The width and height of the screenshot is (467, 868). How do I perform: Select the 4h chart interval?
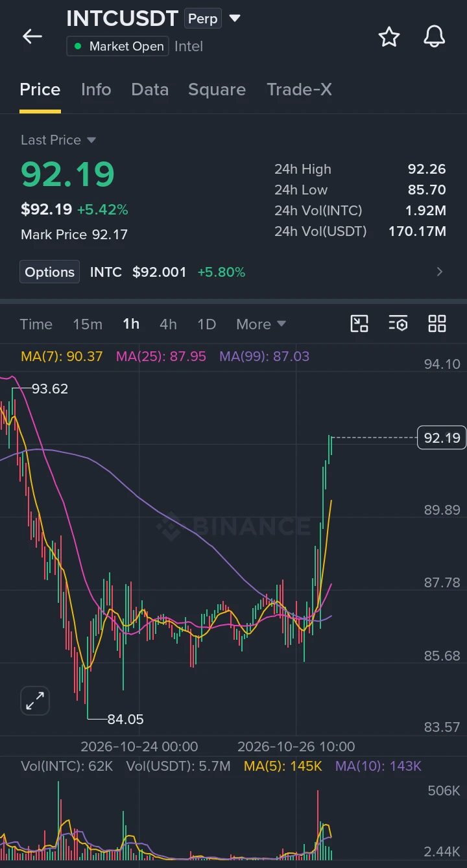pyautogui.click(x=168, y=324)
